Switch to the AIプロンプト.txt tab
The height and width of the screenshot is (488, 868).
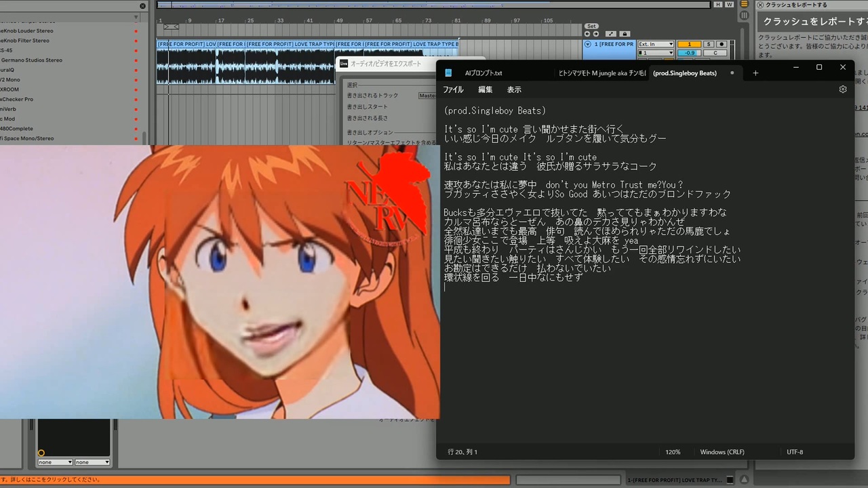[x=484, y=73]
